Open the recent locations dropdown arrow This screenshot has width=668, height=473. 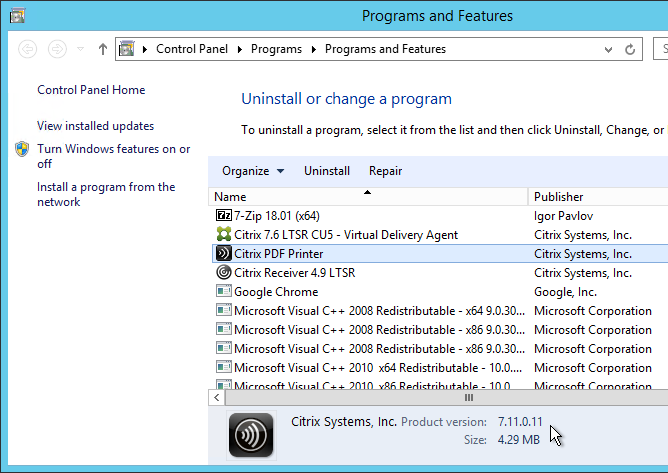pyautogui.click(x=80, y=49)
